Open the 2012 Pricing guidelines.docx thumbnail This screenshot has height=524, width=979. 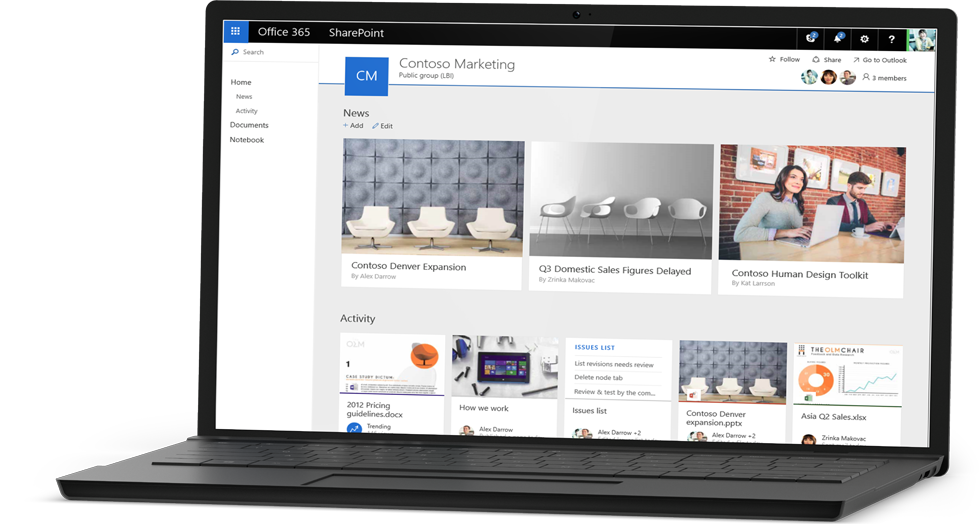pos(392,364)
